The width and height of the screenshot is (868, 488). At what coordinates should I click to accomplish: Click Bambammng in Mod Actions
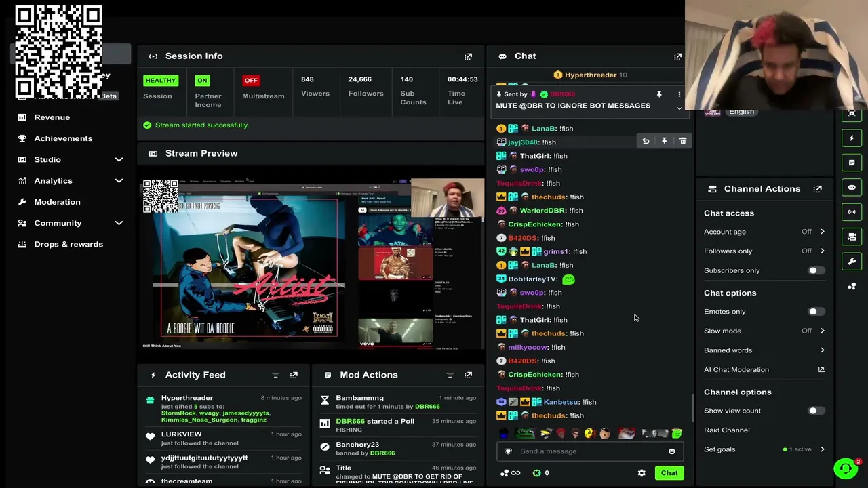[x=360, y=398]
